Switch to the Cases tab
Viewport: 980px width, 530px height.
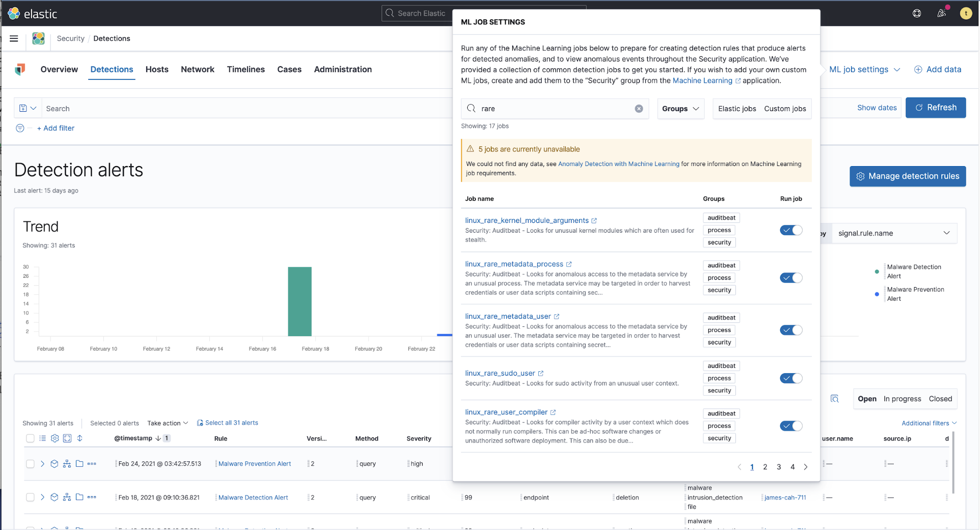pos(289,70)
